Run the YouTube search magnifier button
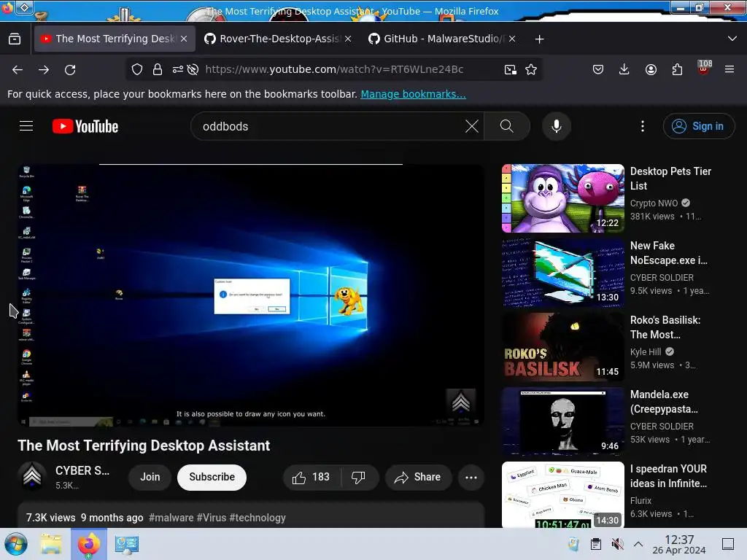The image size is (747, 560). (x=507, y=126)
